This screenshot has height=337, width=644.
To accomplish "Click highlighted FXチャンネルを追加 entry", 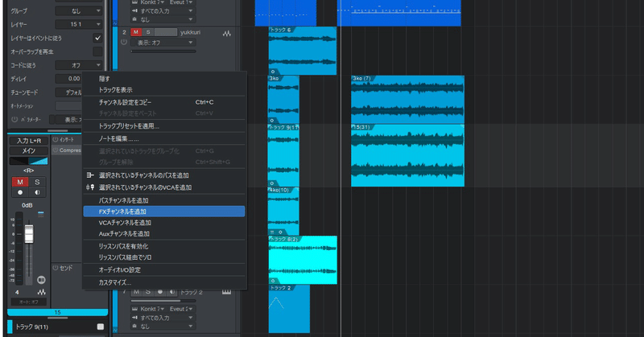I will tap(164, 212).
